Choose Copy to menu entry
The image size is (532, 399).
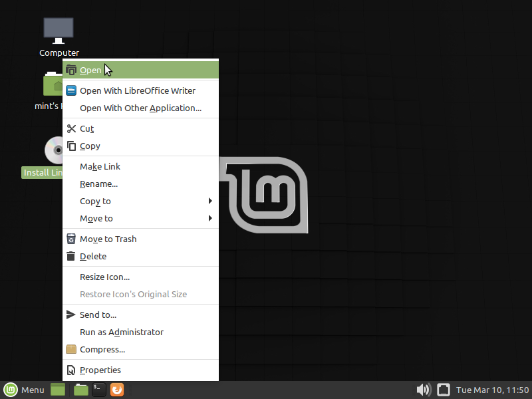141,201
